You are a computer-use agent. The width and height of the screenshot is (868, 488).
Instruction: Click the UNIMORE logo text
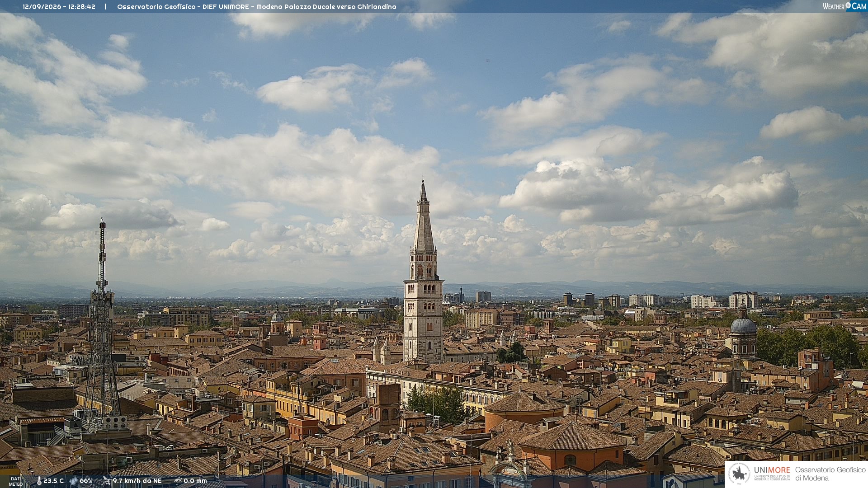point(772,470)
